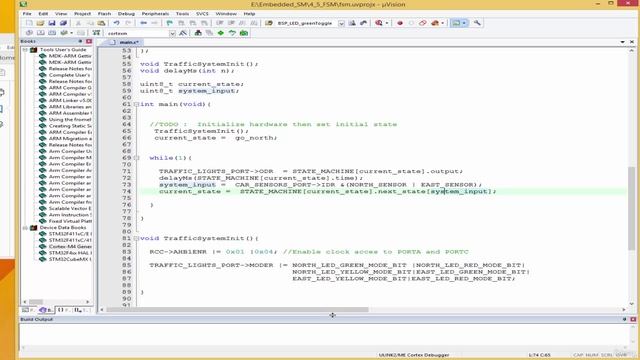Click the green Manage Run-Time Environment icon

tap(232, 33)
